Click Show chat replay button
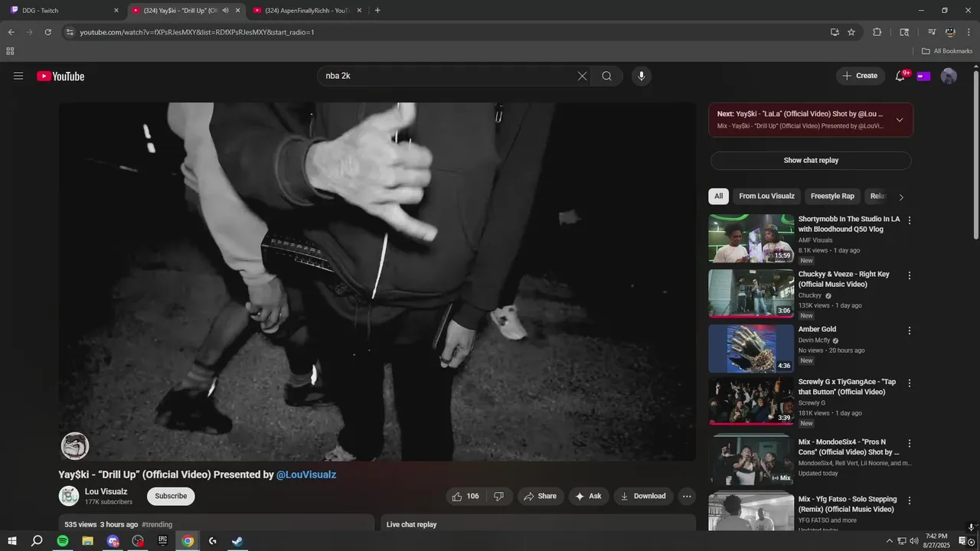The width and height of the screenshot is (980, 551). (811, 161)
